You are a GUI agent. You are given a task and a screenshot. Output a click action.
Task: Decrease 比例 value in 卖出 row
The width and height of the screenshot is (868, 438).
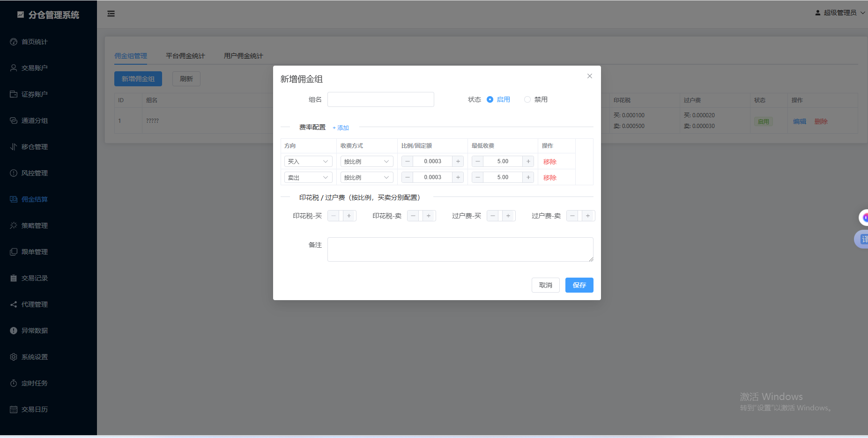(x=408, y=177)
